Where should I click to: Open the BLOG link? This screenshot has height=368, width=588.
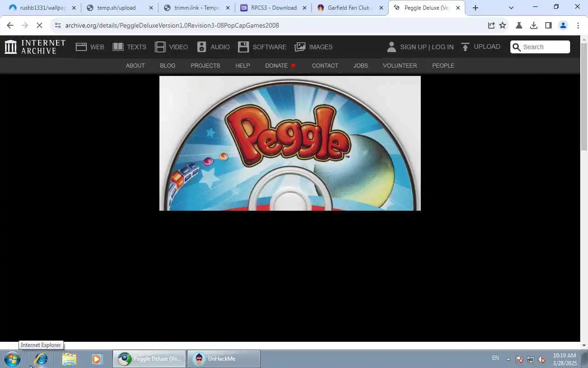(168, 66)
